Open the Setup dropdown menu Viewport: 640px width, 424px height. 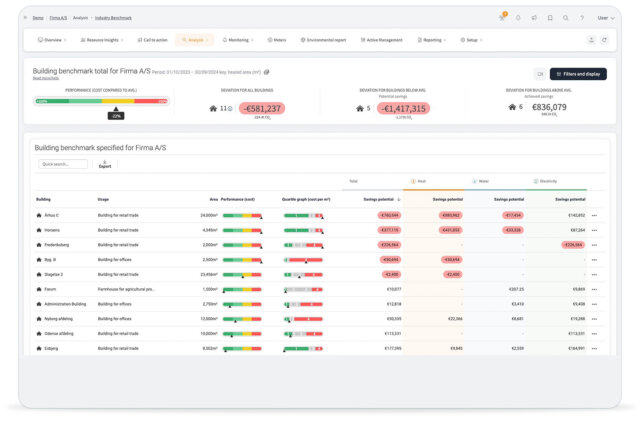pos(470,40)
